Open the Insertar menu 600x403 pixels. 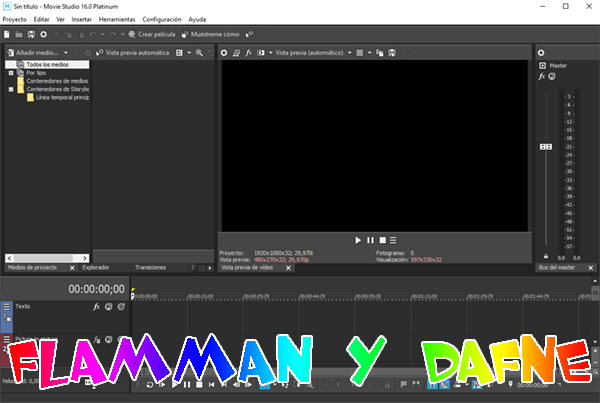click(82, 19)
